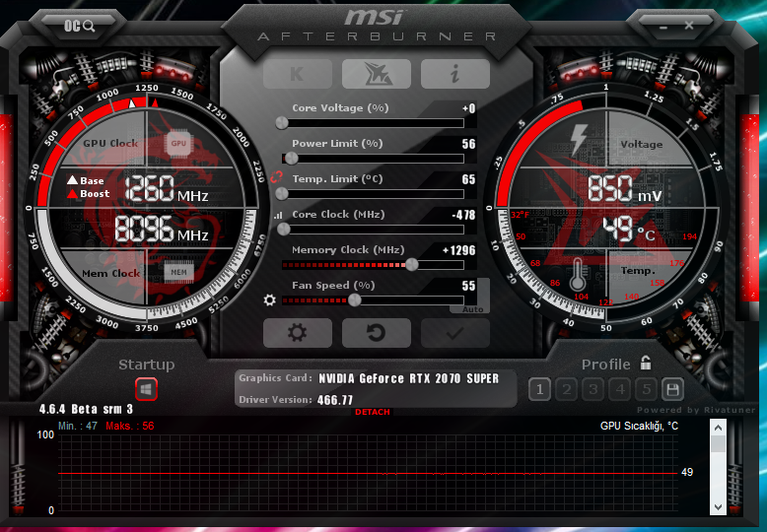Click the curve editor bars icon beside Core Clock
Viewport: 767px width, 532px height.
pos(278,215)
